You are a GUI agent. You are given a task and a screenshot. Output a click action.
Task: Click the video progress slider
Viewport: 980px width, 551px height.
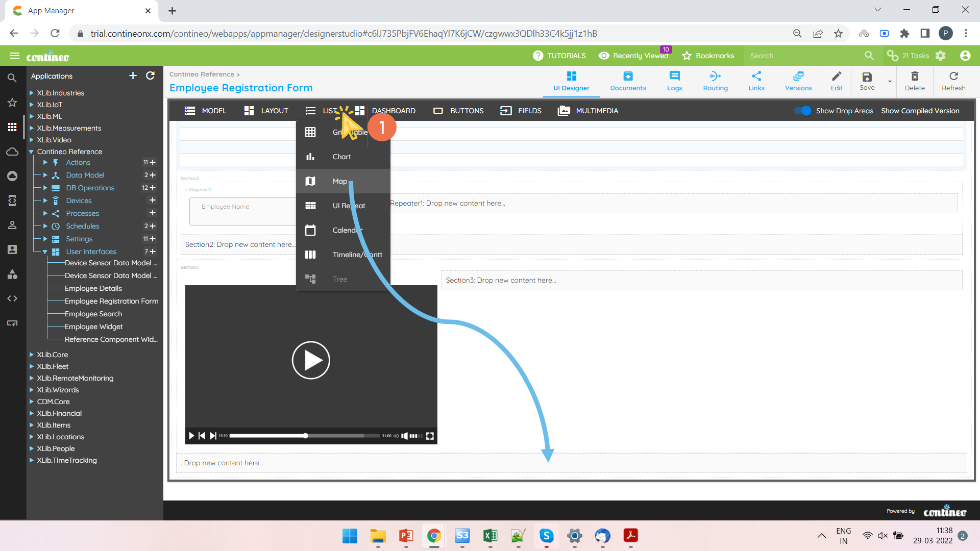[305, 436]
